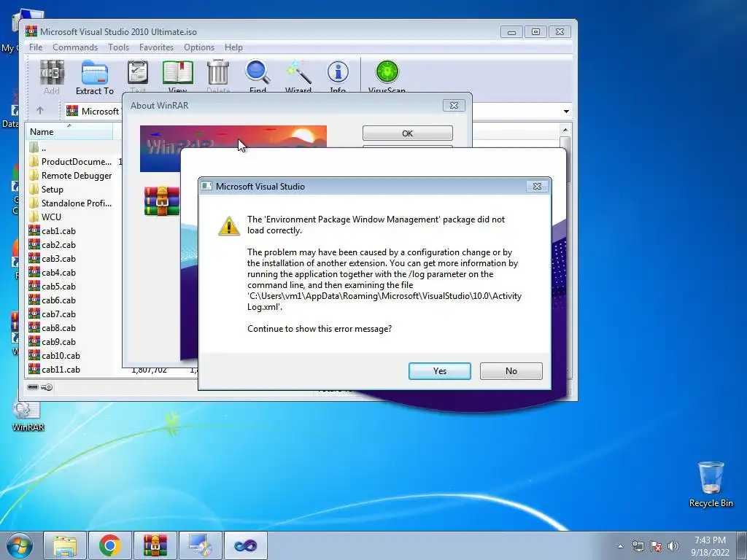This screenshot has height=560, width=747.
Task: Close the Microsoft Visual Studio error dialog
Action: (537, 186)
